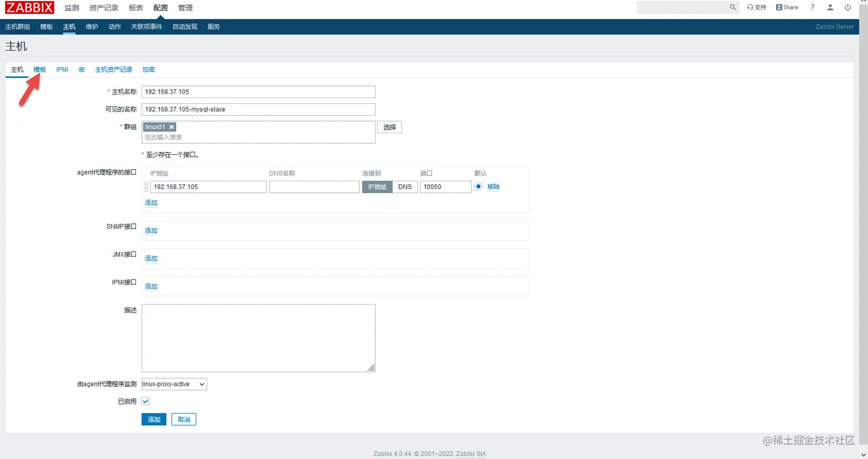The height and width of the screenshot is (459, 868).
Task: Go to 动作 submenu
Action: [x=115, y=27]
